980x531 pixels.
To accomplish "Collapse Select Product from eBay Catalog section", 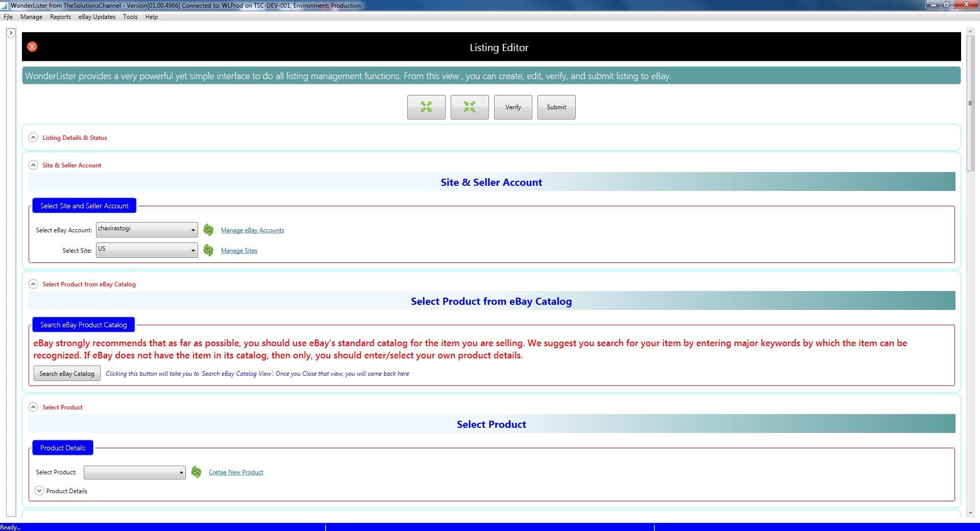I will (x=33, y=284).
